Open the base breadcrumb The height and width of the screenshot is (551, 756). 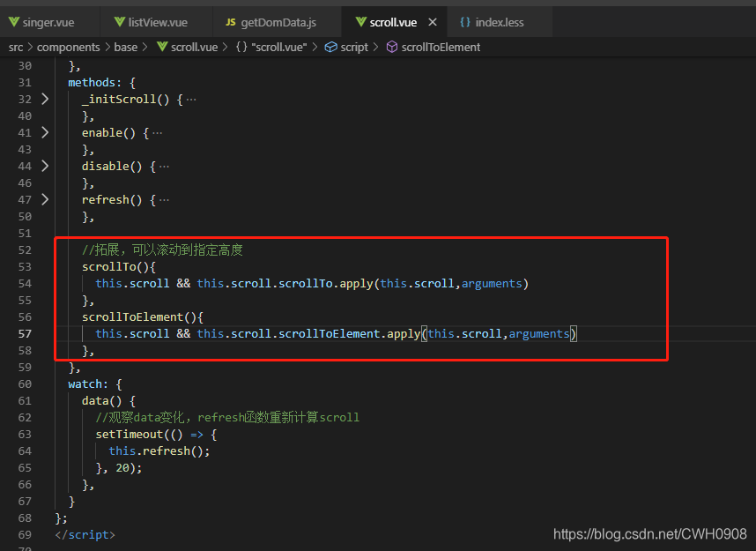125,48
